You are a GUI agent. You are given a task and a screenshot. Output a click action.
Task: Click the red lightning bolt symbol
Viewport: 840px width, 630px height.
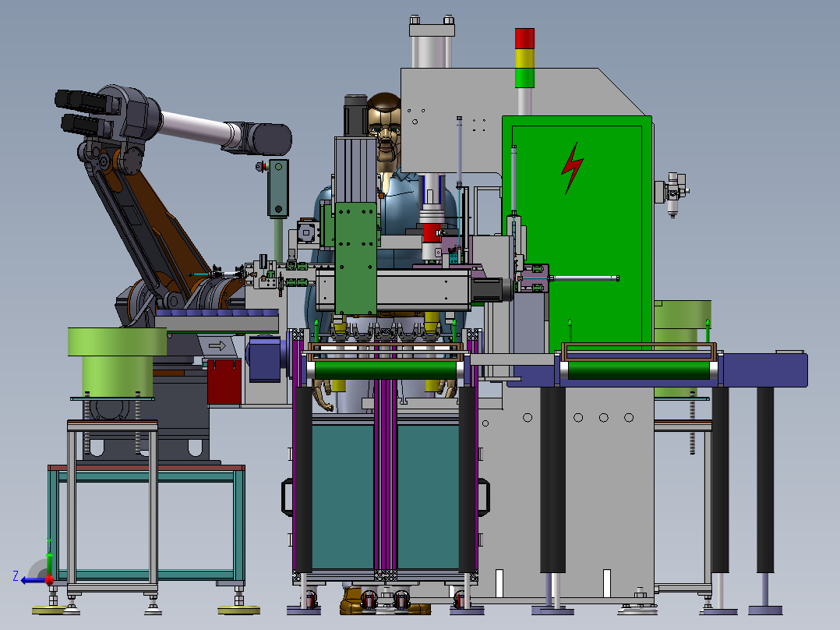(572, 168)
